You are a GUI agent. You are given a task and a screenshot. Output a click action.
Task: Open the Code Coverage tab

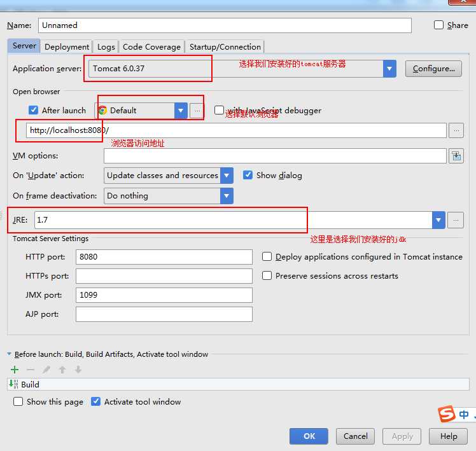point(151,46)
